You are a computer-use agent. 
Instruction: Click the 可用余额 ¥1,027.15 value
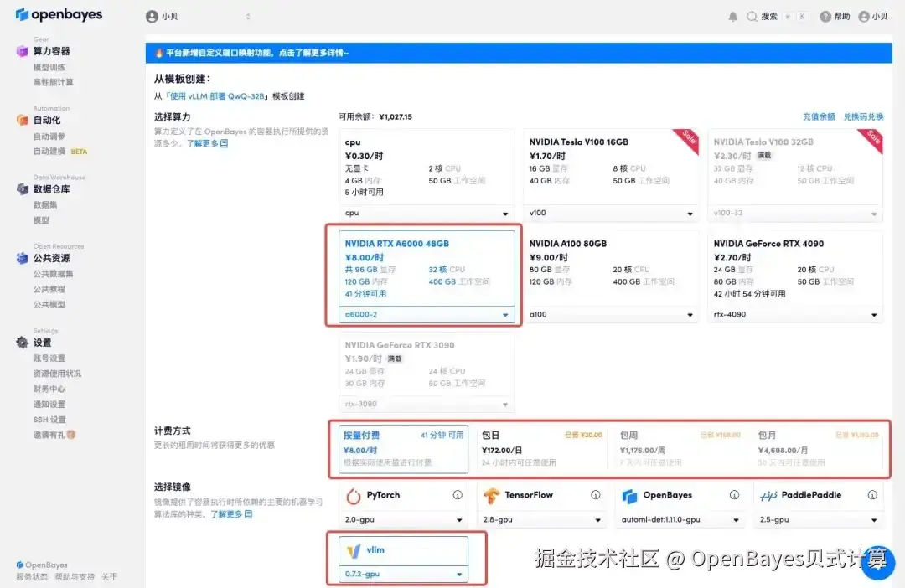tap(396, 116)
